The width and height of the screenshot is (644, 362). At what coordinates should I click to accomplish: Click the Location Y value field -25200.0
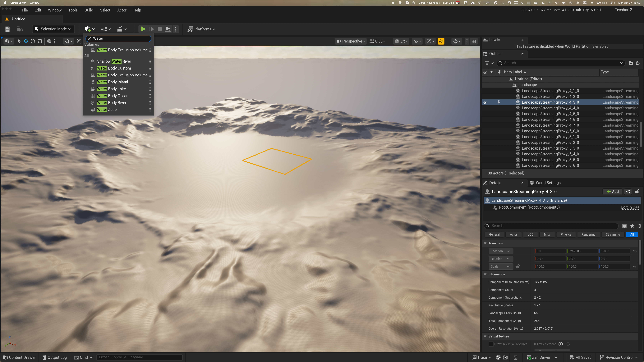click(582, 251)
